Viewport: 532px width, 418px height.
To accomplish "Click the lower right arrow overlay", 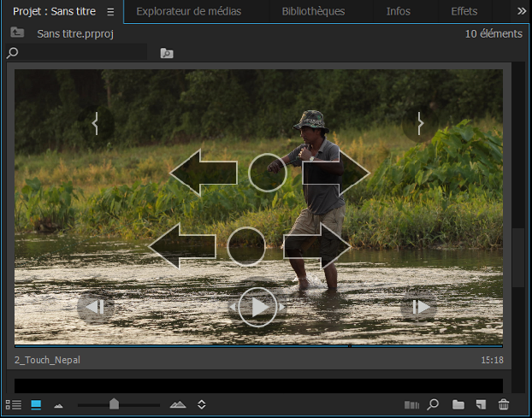I will click(317, 246).
